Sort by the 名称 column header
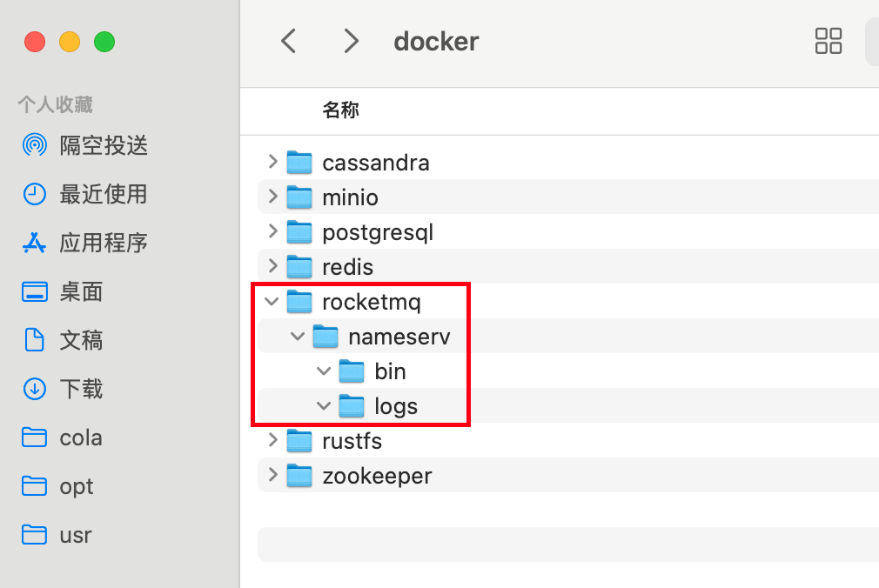 point(341,110)
